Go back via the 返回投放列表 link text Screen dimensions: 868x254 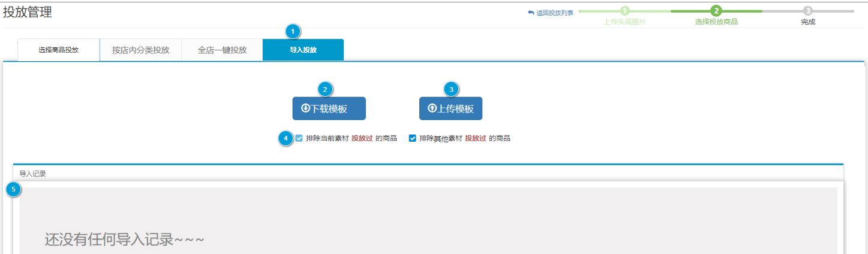pos(554,13)
